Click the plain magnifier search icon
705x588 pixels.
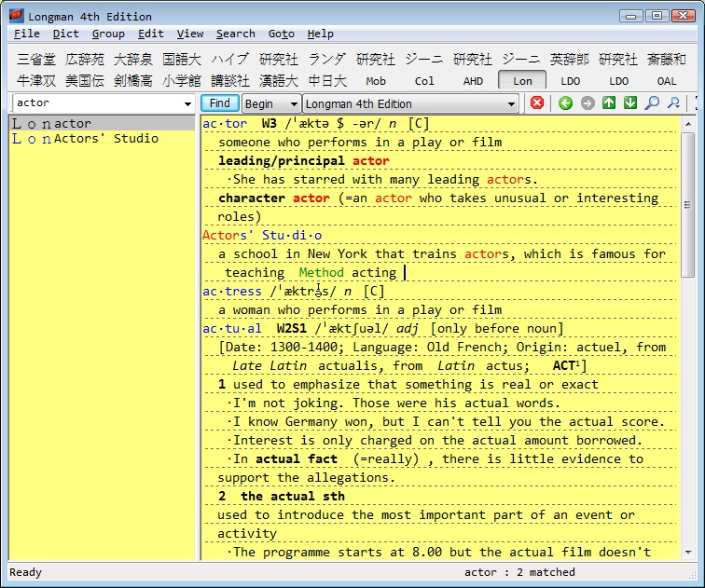click(x=652, y=103)
